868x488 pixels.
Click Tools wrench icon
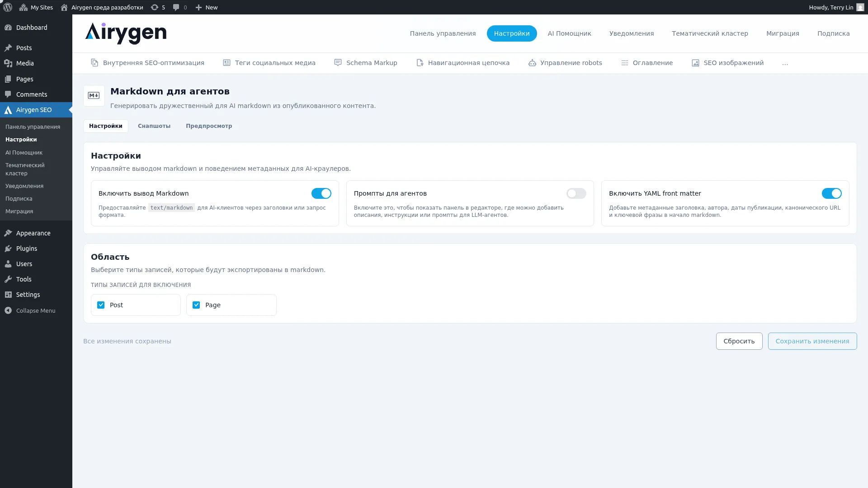coord(8,279)
